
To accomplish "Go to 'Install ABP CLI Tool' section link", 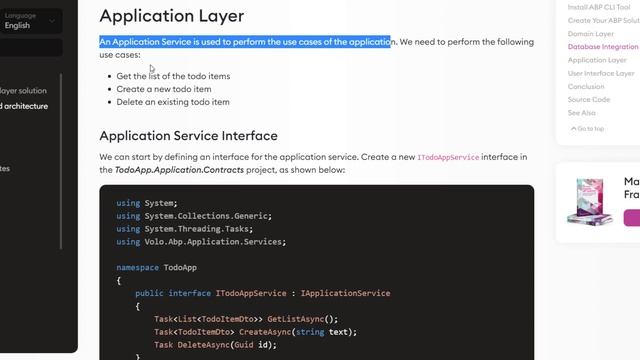I will (599, 7).
